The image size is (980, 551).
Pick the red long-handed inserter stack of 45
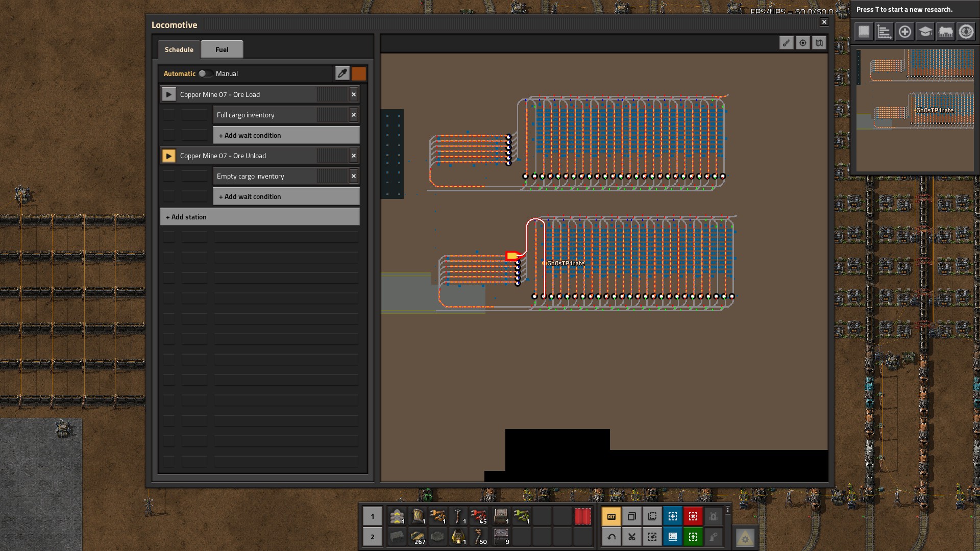479,516
